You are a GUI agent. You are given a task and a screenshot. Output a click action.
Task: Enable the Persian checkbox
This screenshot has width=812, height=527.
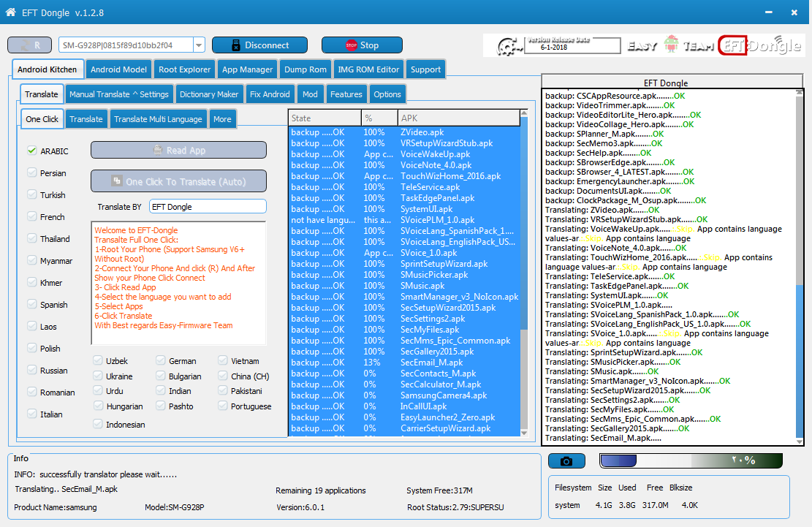pos(32,172)
